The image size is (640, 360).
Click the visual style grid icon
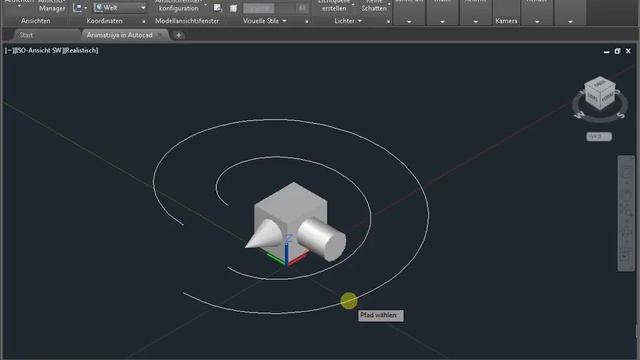(x=233, y=8)
